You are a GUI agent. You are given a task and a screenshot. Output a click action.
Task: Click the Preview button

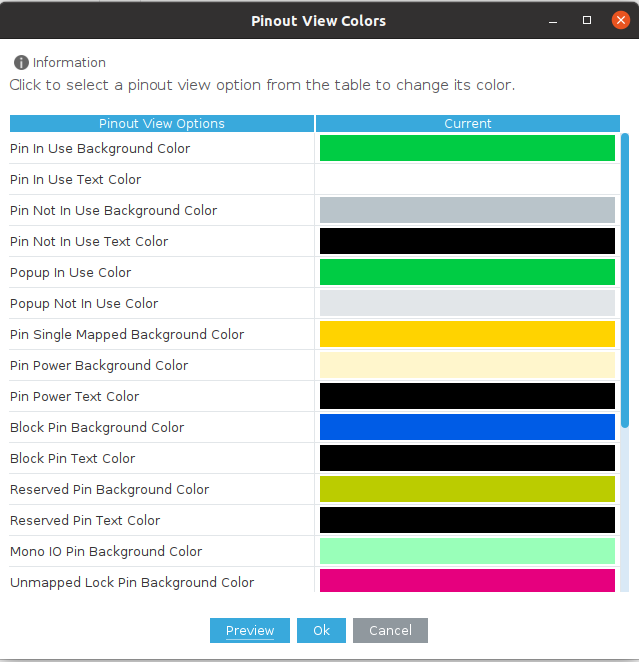pos(250,630)
